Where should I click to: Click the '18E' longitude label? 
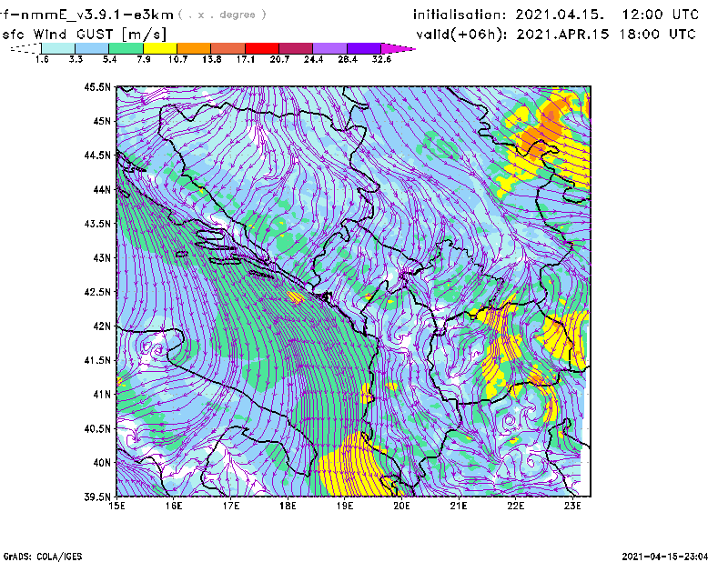(x=288, y=506)
